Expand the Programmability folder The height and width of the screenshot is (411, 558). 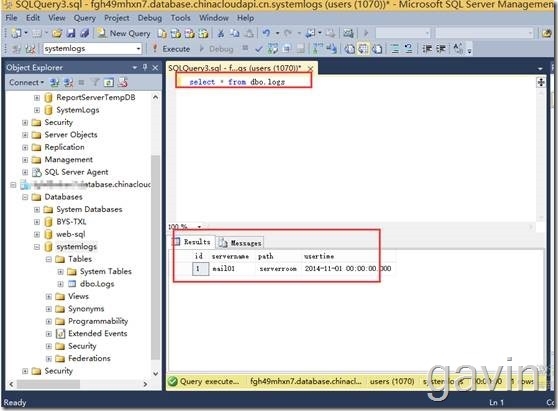click(49, 321)
